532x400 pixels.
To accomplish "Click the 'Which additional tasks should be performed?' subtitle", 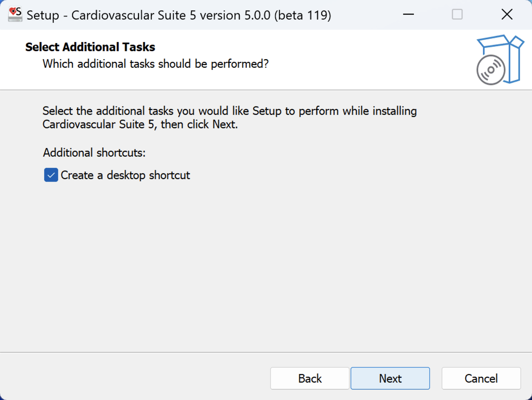I will [x=156, y=64].
